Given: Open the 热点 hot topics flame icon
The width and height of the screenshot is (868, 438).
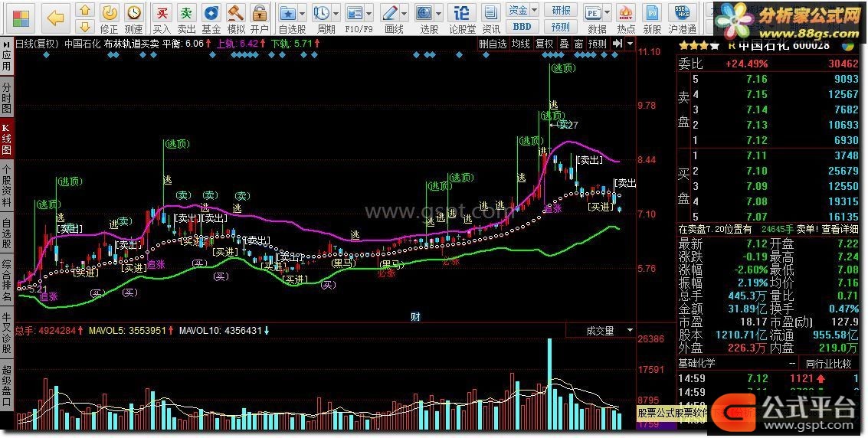Looking at the screenshot, I should click(626, 18).
